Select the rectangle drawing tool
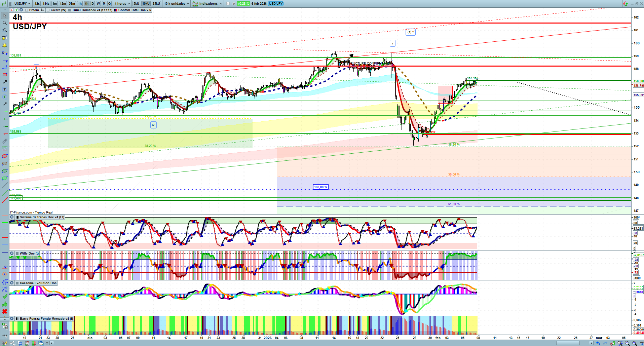The image size is (644, 346). pyautogui.click(x=4, y=75)
